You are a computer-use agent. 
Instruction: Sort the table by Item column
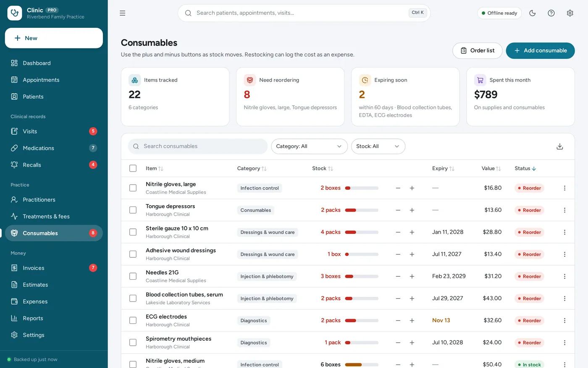[154, 168]
